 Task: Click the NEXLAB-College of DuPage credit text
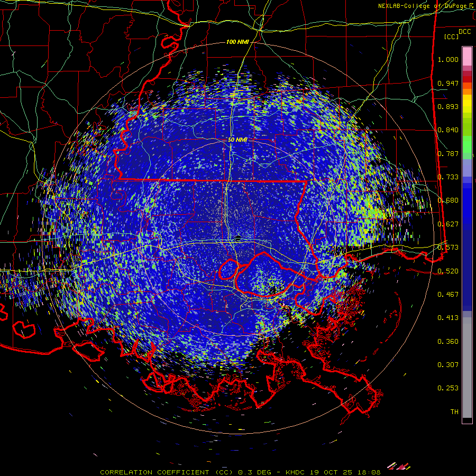click(x=426, y=6)
